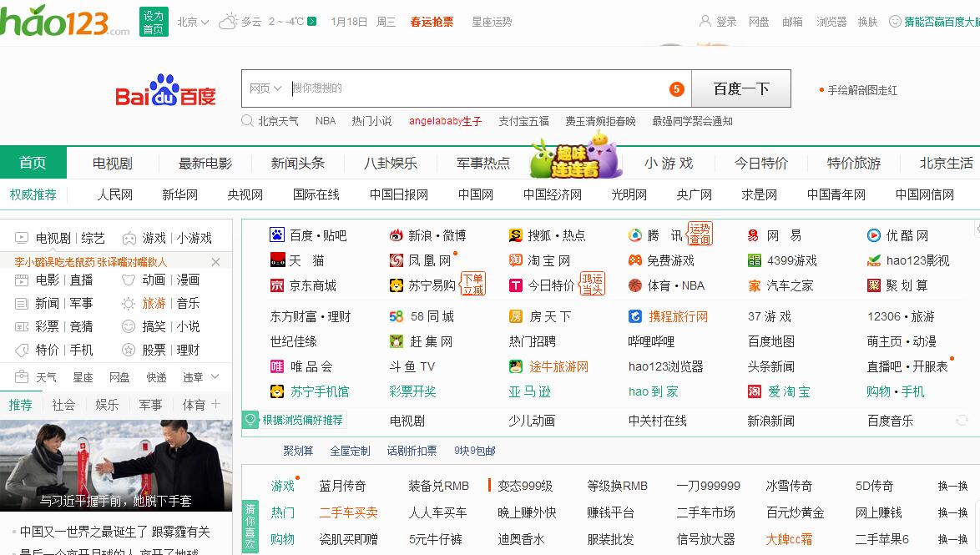
Task: Open sports NBA basketball icon
Action: (x=635, y=285)
